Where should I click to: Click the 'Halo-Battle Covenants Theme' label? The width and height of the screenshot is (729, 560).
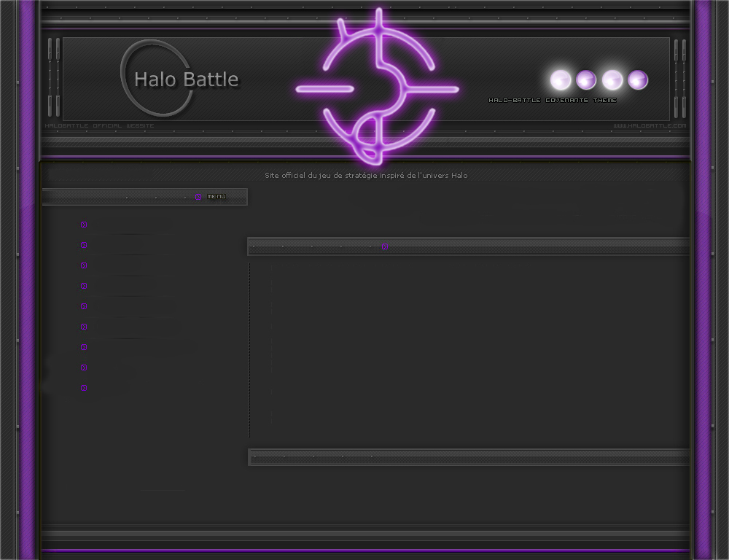pos(553,100)
